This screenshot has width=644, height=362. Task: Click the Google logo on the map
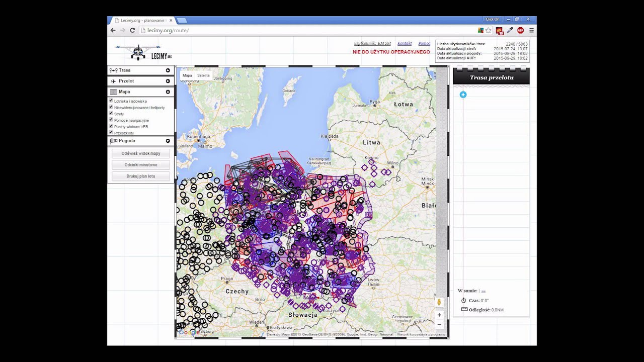[x=188, y=332]
